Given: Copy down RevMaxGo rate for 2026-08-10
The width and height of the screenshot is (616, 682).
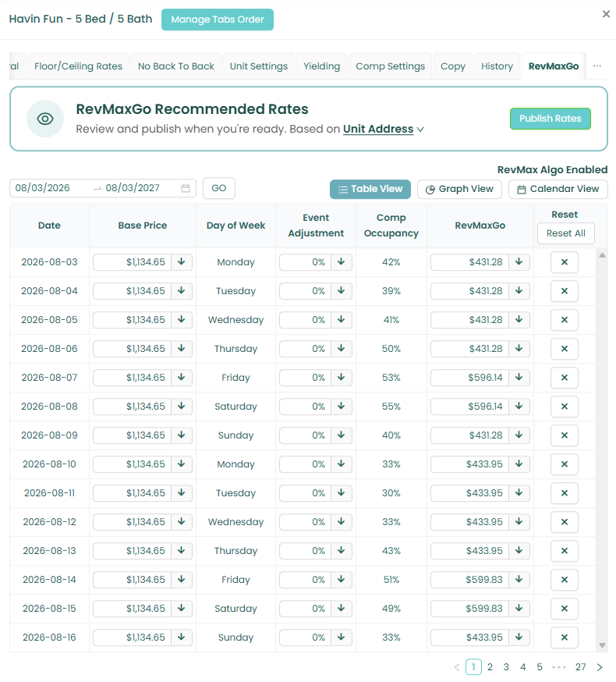Looking at the screenshot, I should point(519,464).
